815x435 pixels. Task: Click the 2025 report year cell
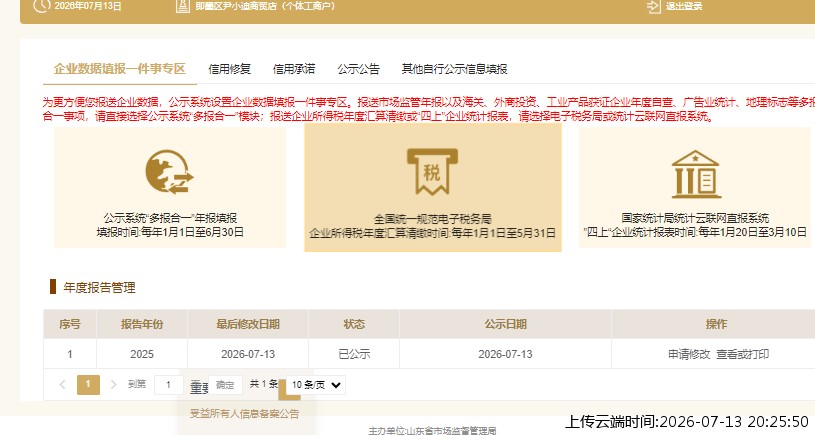point(142,354)
